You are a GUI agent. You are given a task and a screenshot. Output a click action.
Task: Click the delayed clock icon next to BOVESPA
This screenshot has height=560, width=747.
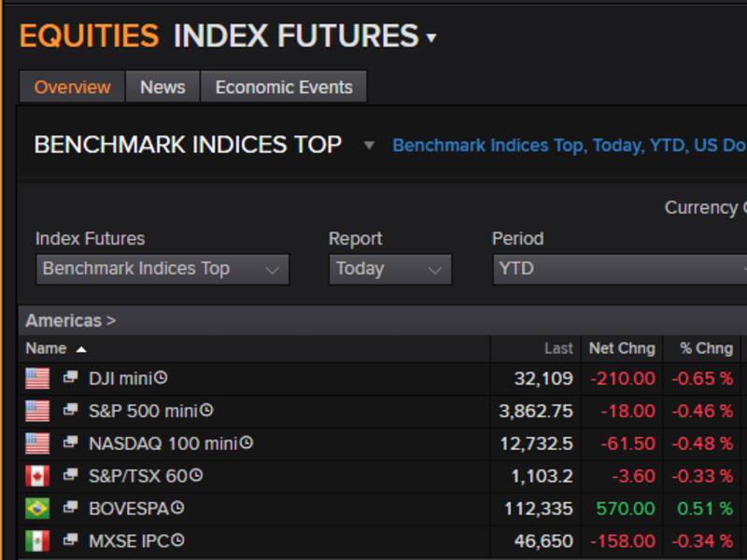[177, 509]
